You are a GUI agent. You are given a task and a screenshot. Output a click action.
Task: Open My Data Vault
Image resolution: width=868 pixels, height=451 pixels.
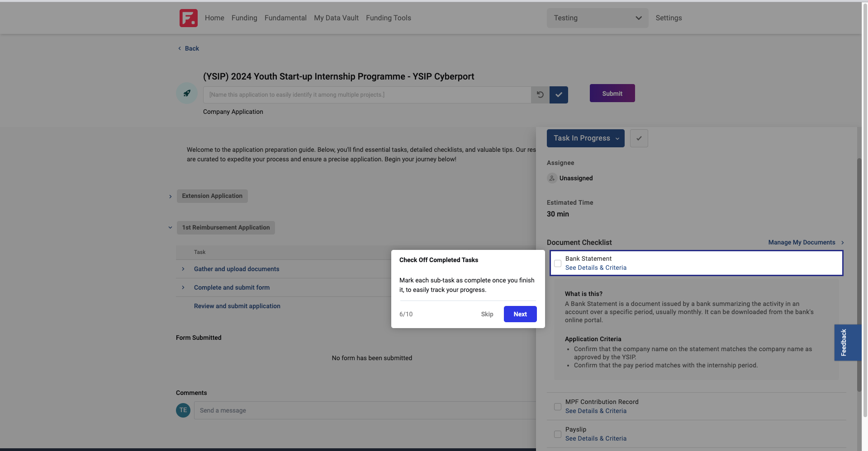pos(336,18)
